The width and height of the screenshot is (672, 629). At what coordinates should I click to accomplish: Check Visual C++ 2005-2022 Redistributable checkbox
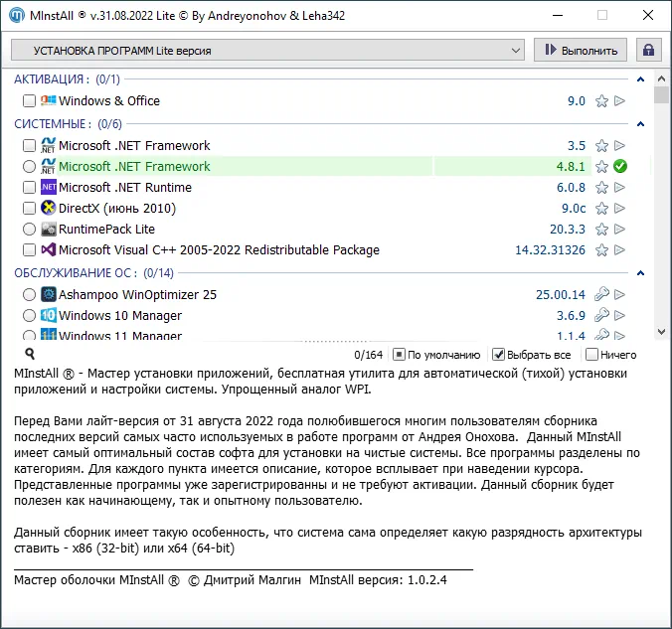[x=29, y=249]
